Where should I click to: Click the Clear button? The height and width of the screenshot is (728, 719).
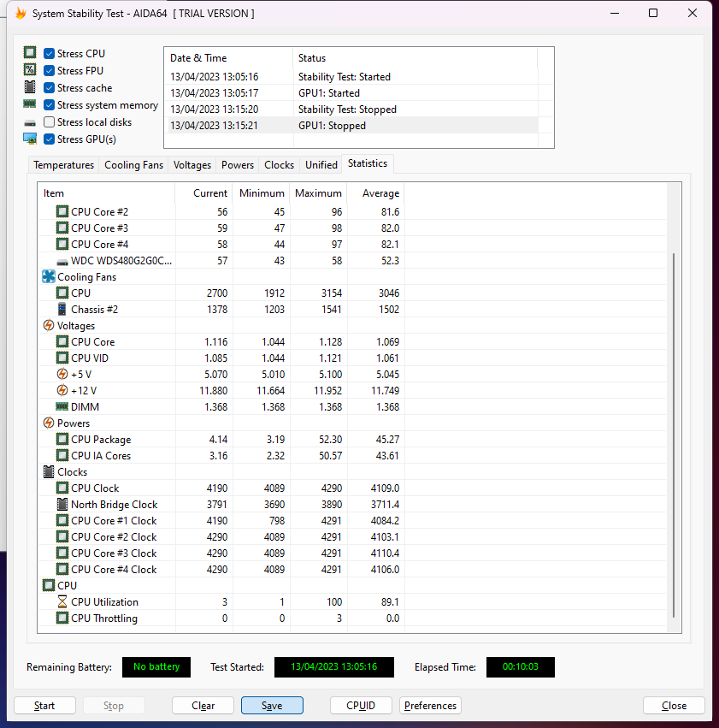point(203,705)
